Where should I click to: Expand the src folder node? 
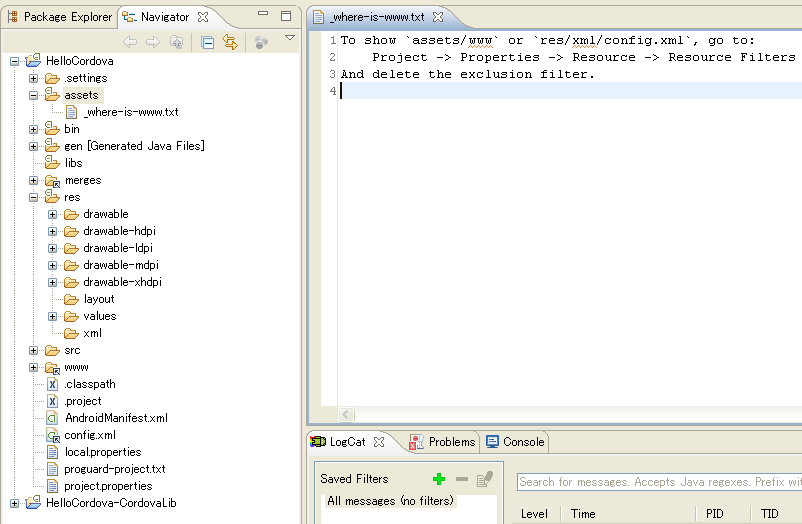point(34,350)
